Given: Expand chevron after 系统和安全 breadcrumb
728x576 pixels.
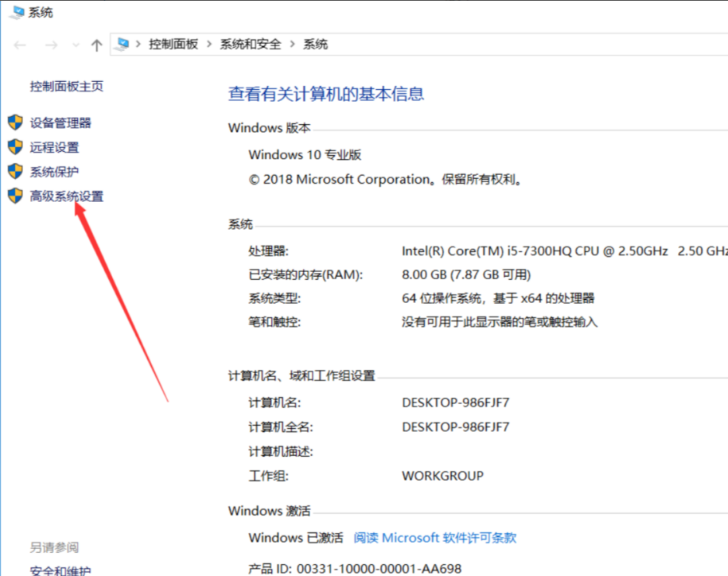Looking at the screenshot, I should click(x=292, y=44).
